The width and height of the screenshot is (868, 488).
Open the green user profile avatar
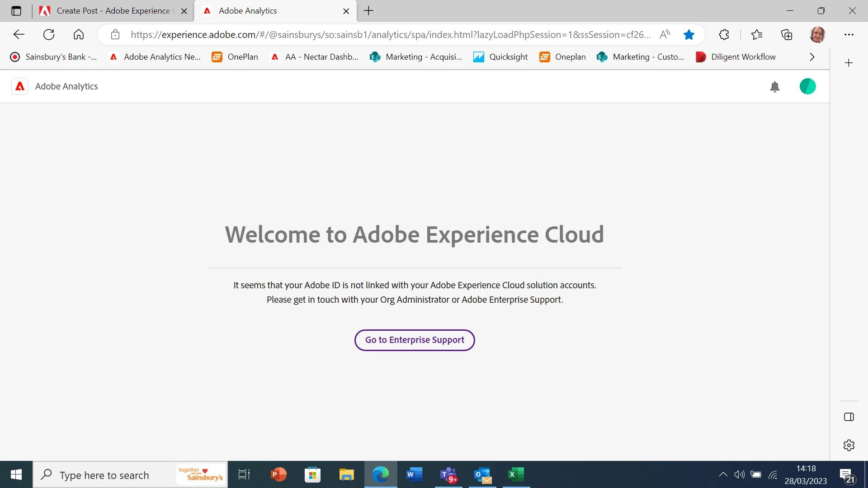[x=807, y=86]
